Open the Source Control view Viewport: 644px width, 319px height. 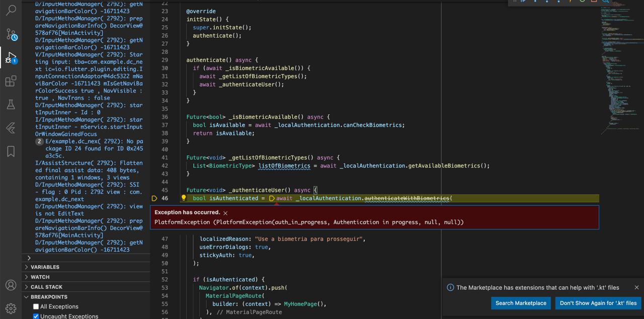11,34
